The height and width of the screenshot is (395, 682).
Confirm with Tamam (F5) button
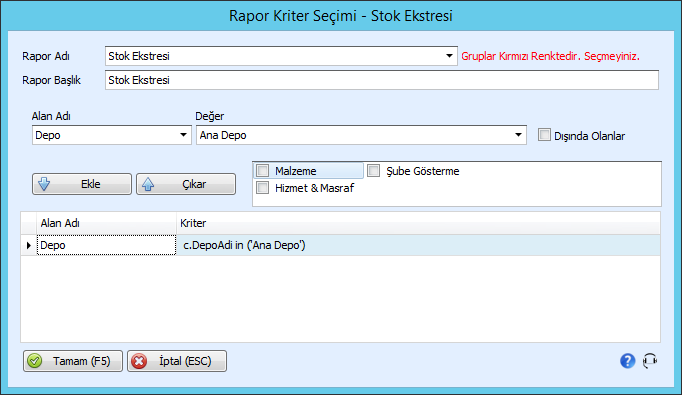pyautogui.click(x=73, y=361)
